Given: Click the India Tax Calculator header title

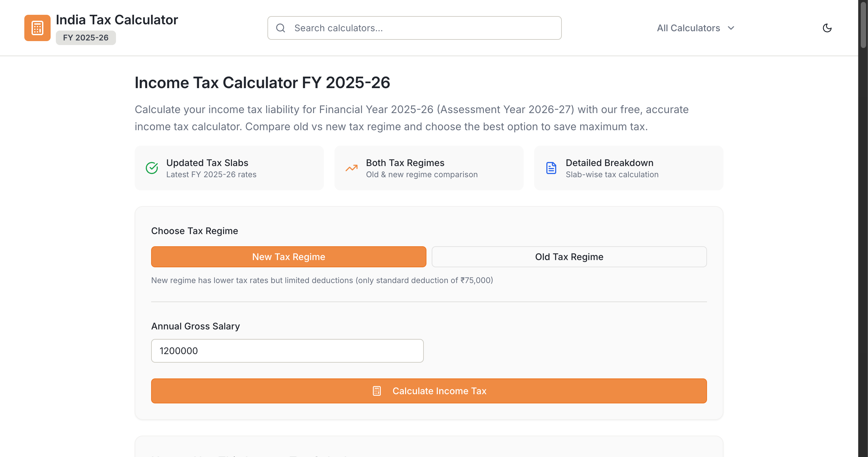Looking at the screenshot, I should pos(117,19).
